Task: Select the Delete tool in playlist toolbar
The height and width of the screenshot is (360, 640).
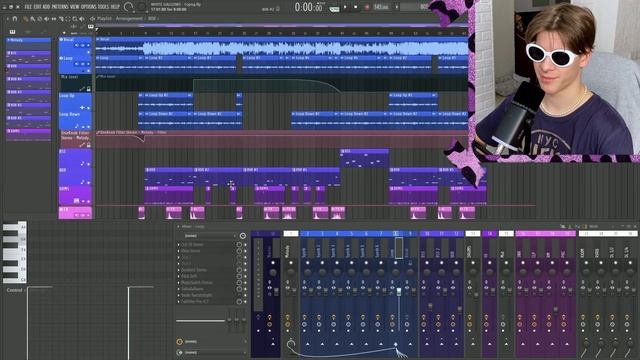Action: pyautogui.click(x=40, y=19)
